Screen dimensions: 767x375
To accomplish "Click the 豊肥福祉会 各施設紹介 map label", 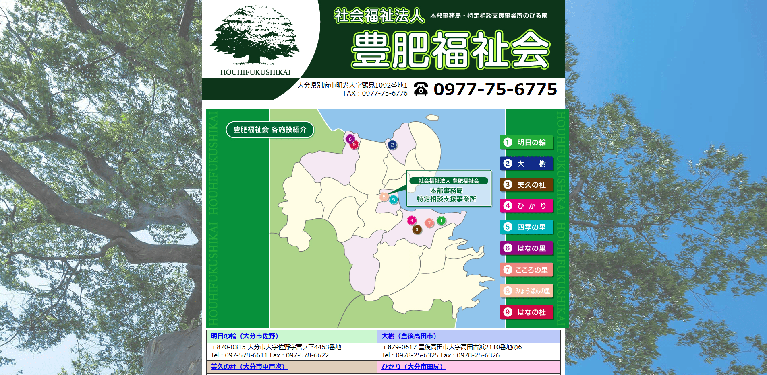I will [x=270, y=130].
